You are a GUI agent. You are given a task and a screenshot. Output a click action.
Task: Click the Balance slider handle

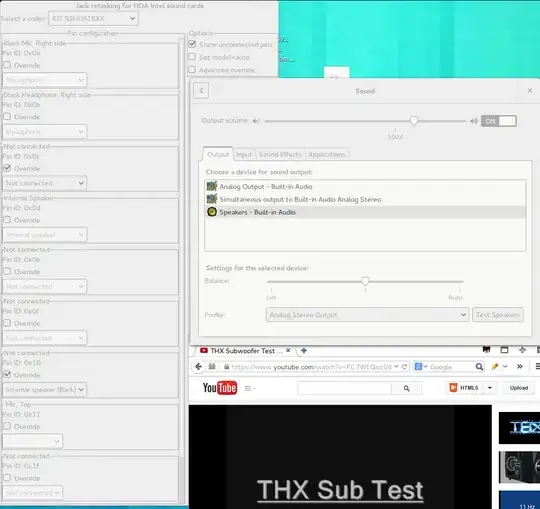365,281
